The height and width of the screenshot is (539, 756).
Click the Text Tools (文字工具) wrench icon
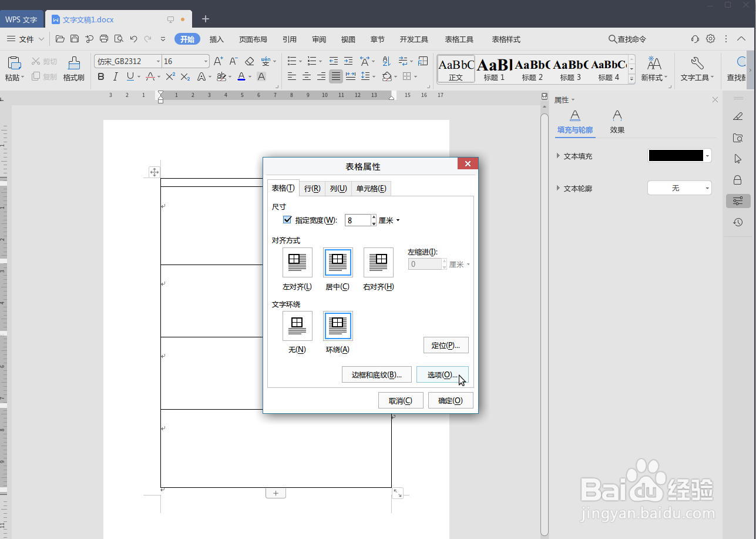tap(697, 63)
